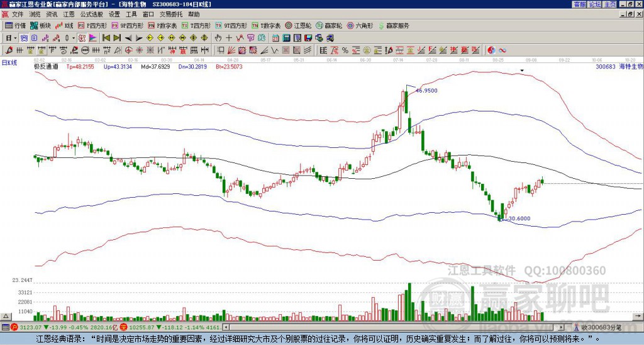Toggle the colored flag indicator button
The image size is (644, 345).
point(93,38)
